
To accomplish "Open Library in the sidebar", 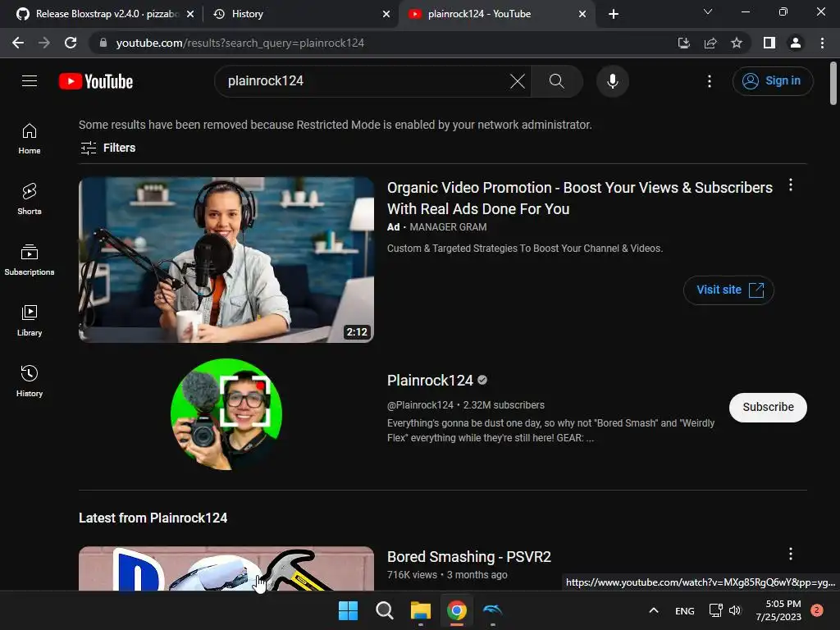I will [x=30, y=321].
